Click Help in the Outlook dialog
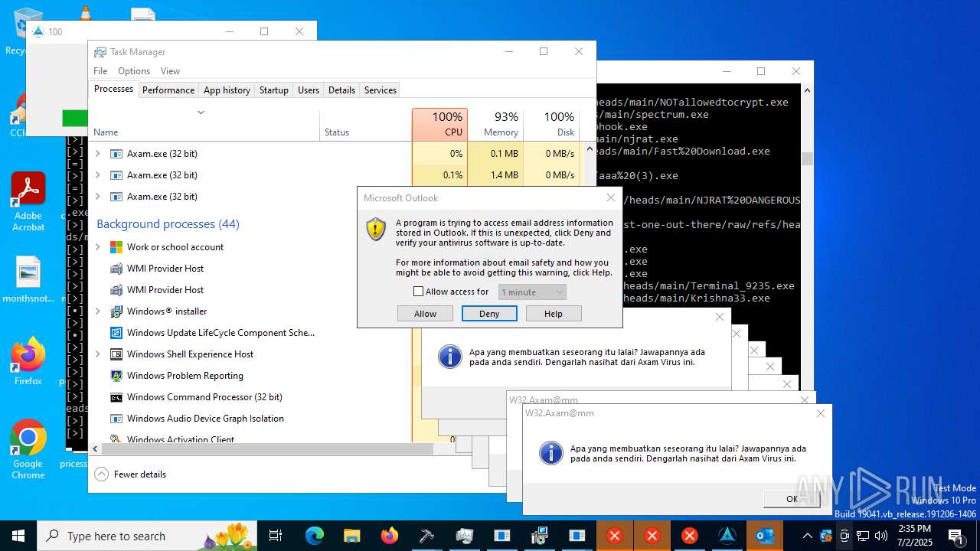 coord(554,314)
